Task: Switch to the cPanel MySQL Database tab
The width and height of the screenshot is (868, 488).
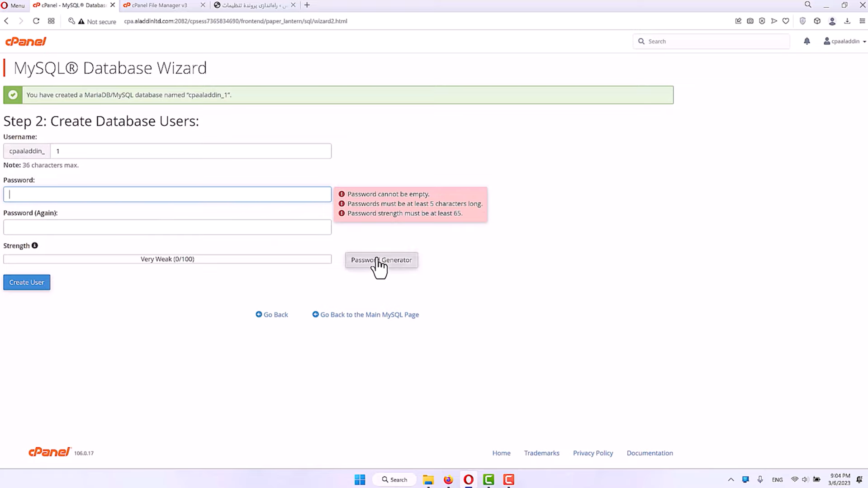Action: tap(74, 5)
